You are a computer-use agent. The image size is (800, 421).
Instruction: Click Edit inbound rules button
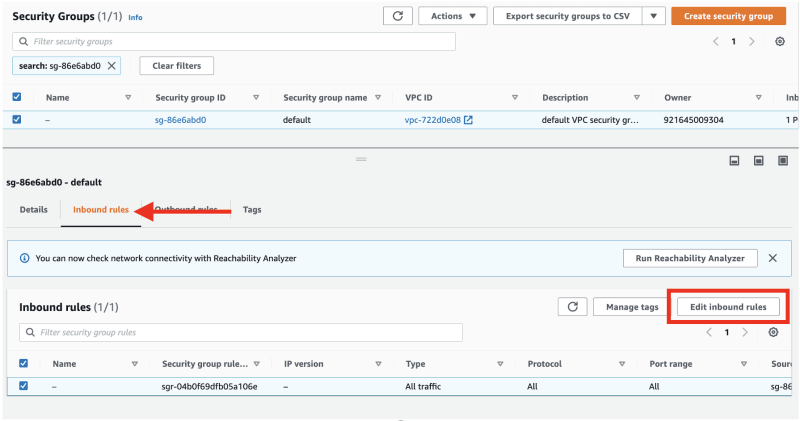point(728,307)
